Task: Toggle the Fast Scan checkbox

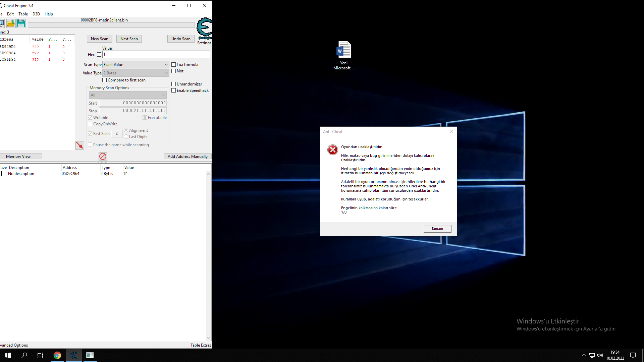Action: click(90, 133)
